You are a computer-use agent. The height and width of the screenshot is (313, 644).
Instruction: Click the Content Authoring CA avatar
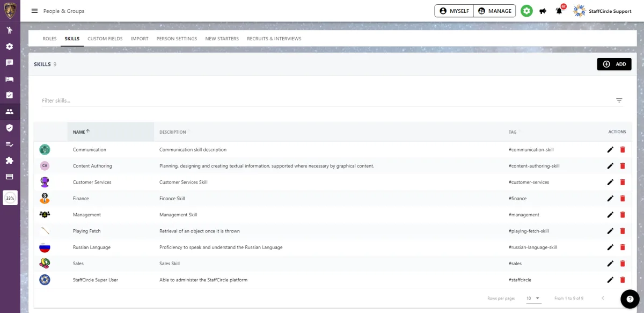point(45,166)
